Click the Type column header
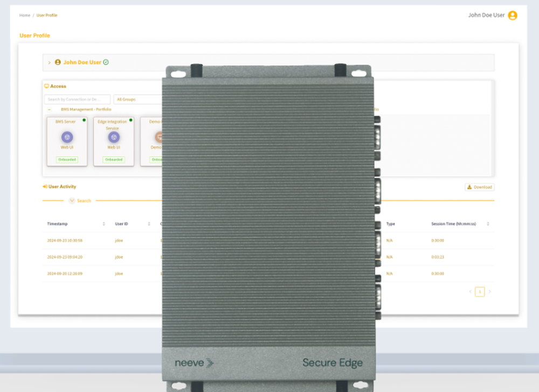 (390, 224)
